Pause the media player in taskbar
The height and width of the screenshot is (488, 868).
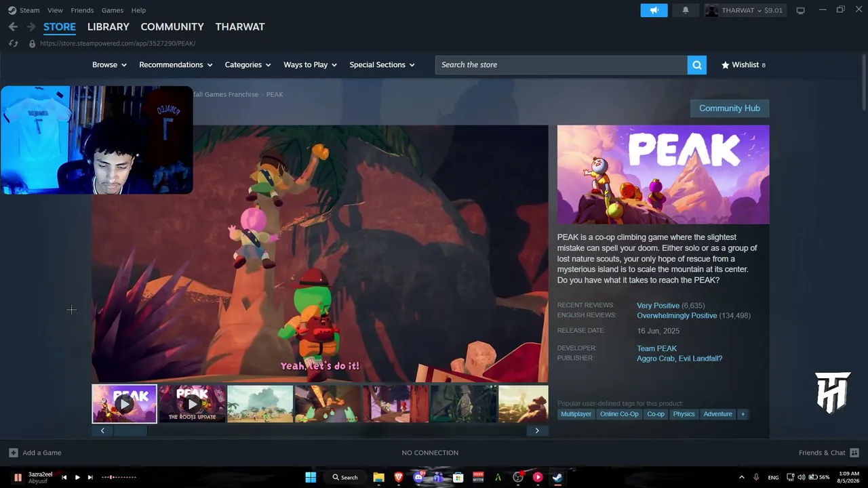pyautogui.click(x=18, y=477)
